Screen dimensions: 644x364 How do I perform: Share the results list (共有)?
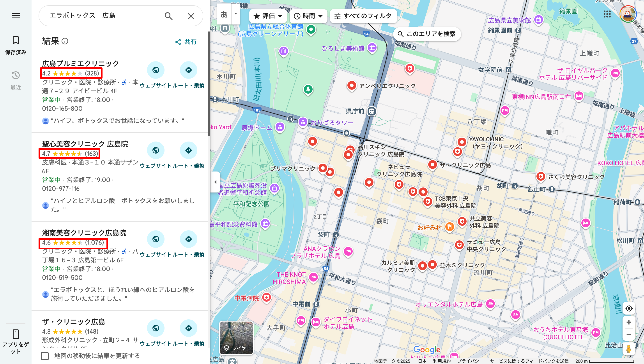tap(186, 42)
